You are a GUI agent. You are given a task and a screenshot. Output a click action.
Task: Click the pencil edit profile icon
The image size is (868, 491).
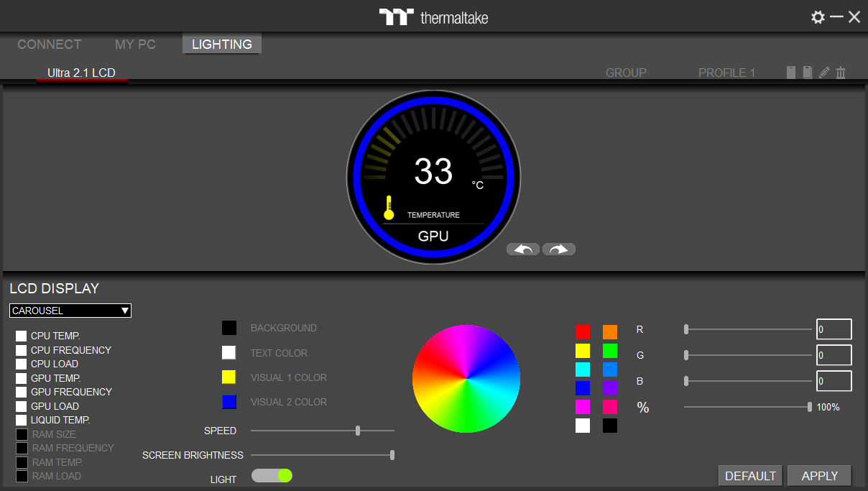[x=824, y=73]
